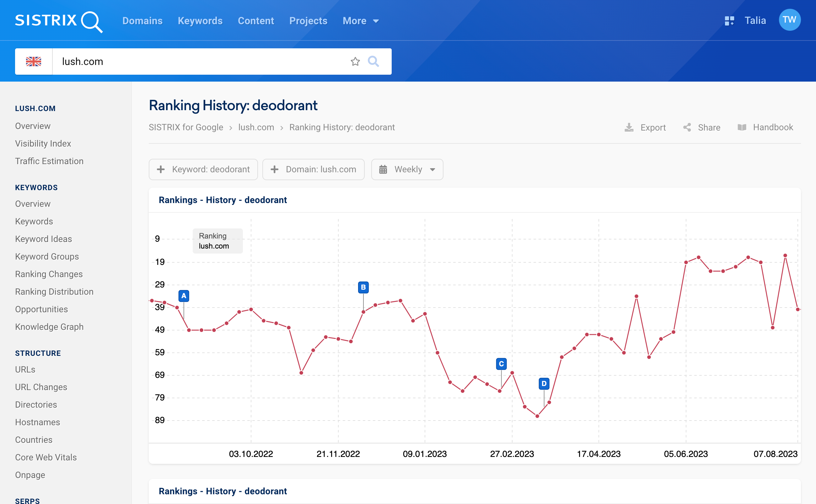Viewport: 816px width, 504px height.
Task: Open Knowledge Graph sidebar item
Action: 49,327
